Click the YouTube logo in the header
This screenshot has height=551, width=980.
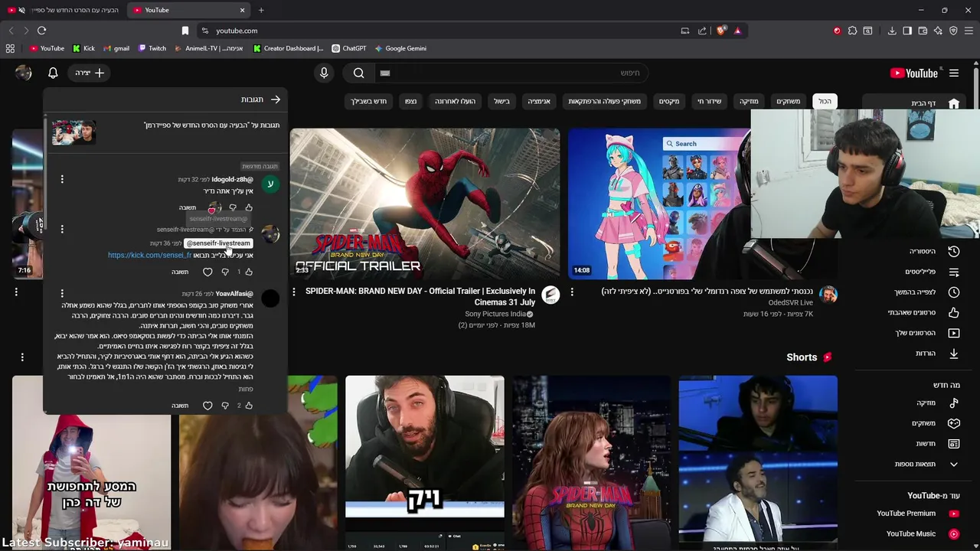coord(914,73)
